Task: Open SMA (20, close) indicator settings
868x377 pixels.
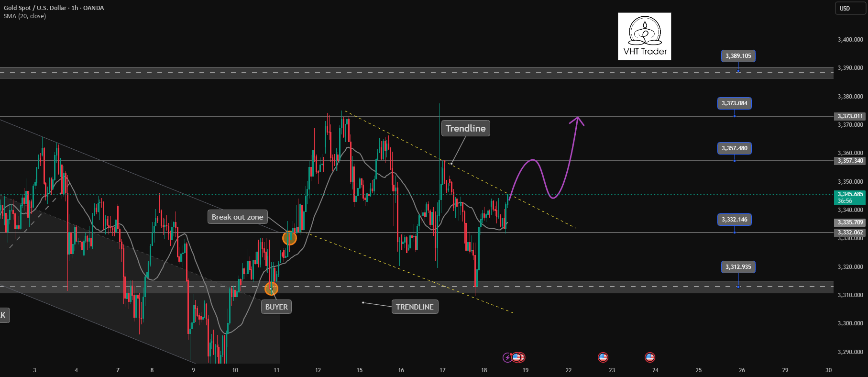Action: point(25,16)
